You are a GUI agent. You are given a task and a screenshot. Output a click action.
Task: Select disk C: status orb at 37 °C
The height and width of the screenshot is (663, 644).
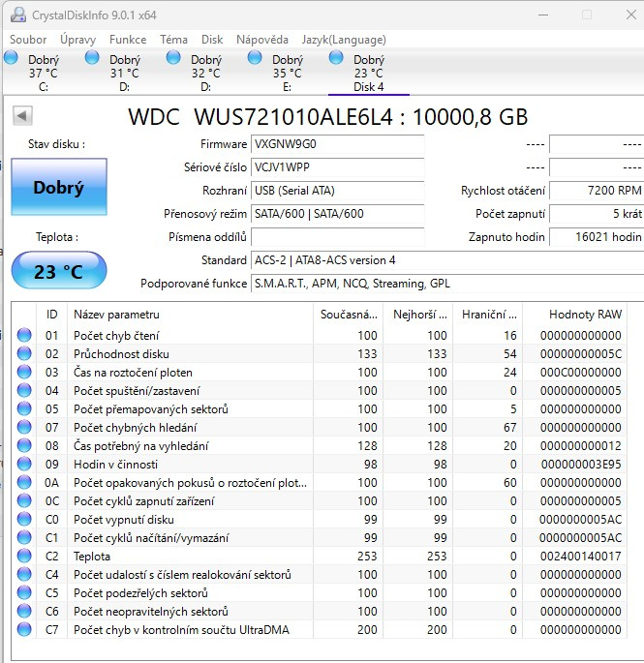pos(11,57)
